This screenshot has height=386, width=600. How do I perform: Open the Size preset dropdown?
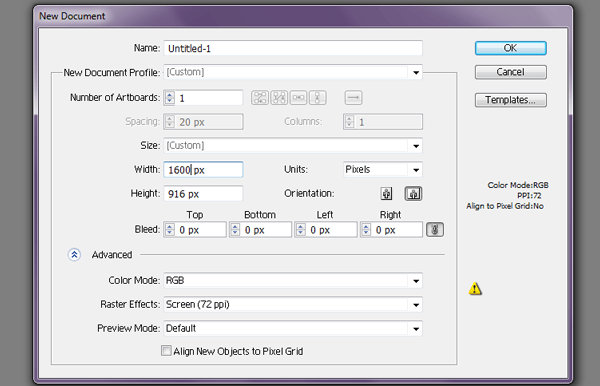293,145
